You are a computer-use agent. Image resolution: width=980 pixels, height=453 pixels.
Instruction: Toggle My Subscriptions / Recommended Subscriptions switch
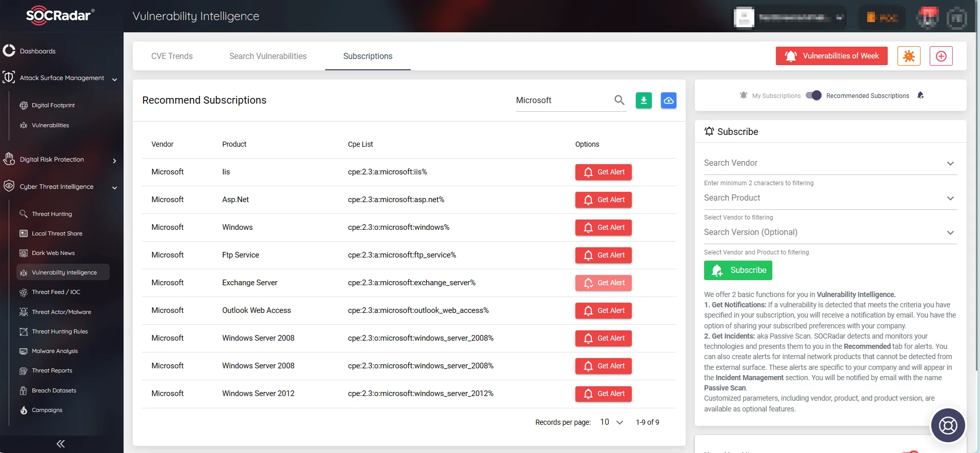pyautogui.click(x=813, y=95)
